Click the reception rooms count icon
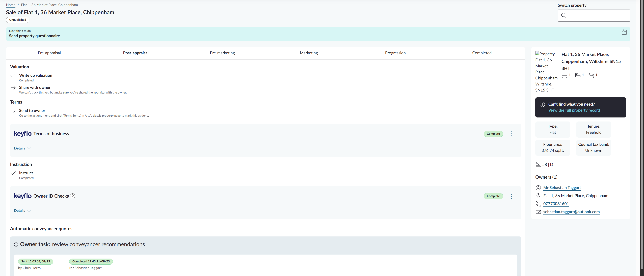 tap(591, 75)
